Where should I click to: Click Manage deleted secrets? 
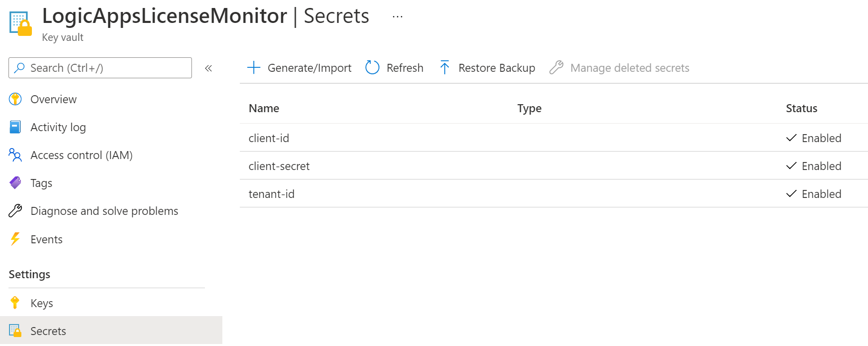[x=630, y=68]
